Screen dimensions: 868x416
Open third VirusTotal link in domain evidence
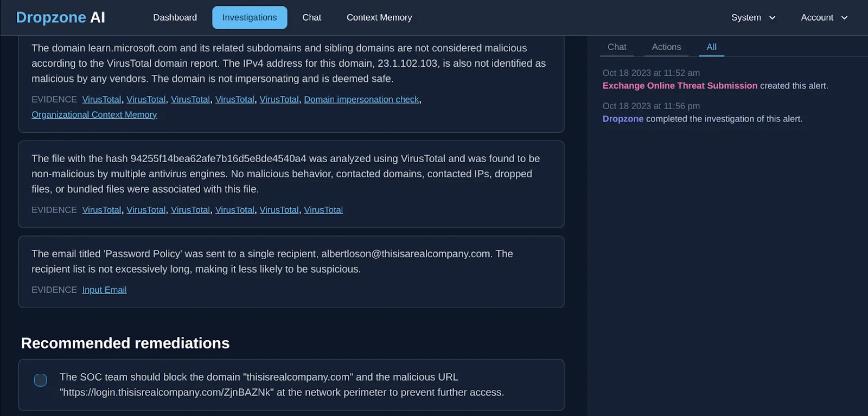(x=190, y=99)
